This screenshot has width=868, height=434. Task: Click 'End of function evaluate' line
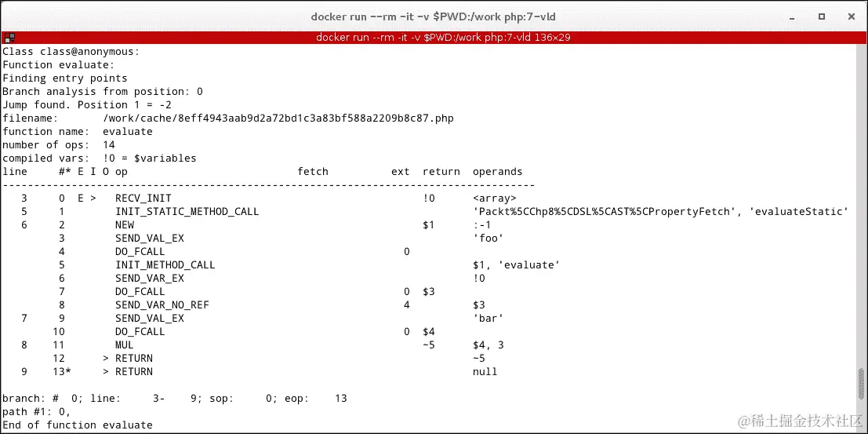[78, 424]
